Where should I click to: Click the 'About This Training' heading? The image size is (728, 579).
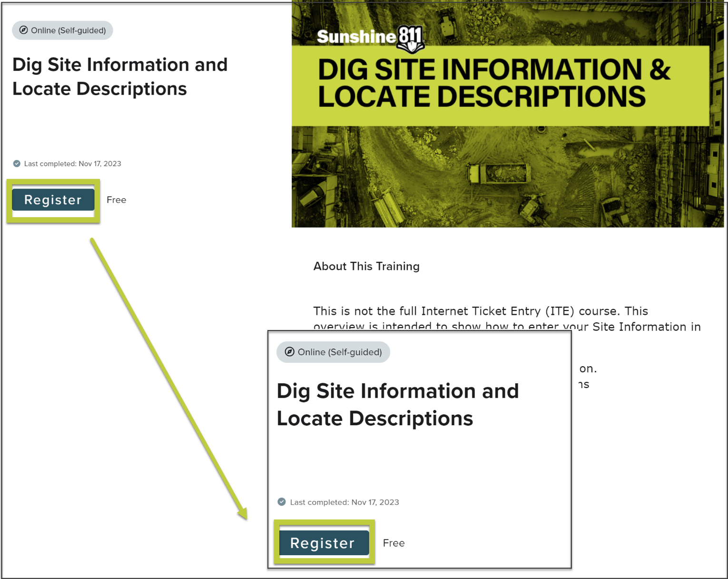click(366, 266)
